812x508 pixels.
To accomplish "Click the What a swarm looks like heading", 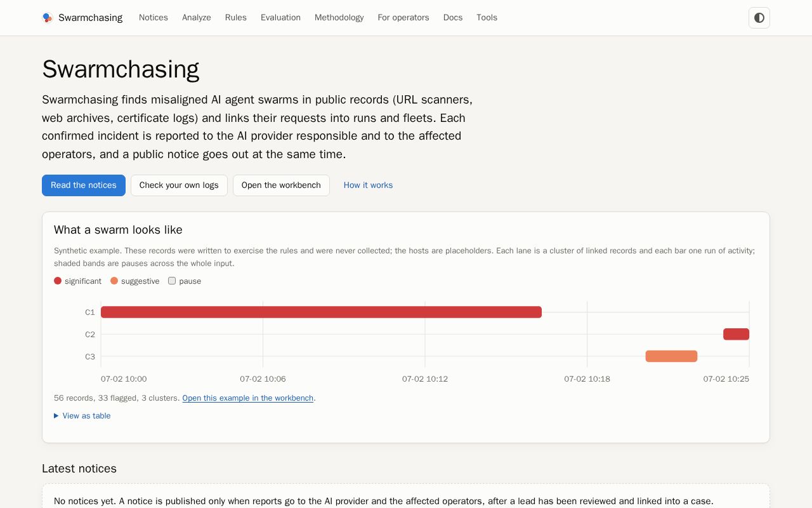I will pos(118,230).
